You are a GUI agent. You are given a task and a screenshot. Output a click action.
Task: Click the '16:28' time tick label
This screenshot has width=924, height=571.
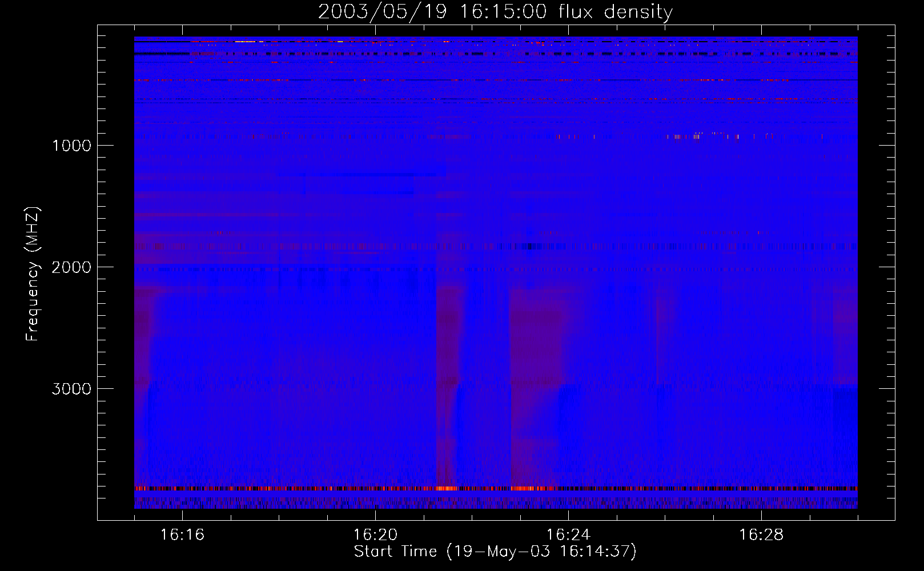pyautogui.click(x=761, y=535)
